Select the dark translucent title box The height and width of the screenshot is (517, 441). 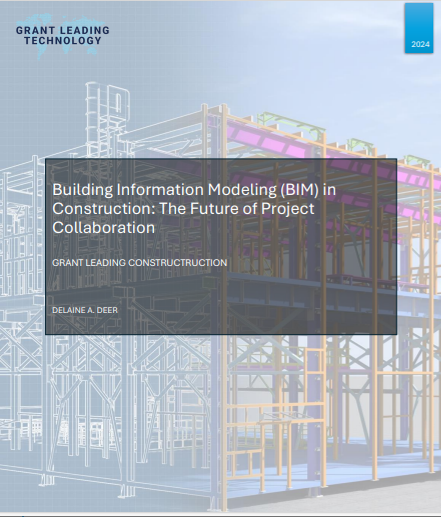coord(221,246)
